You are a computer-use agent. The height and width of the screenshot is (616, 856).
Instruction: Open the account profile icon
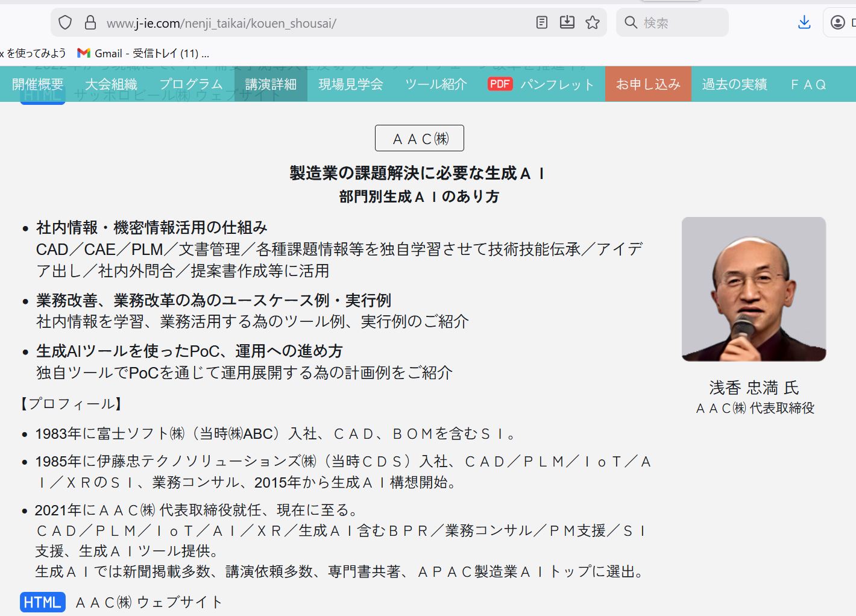pos(837,23)
